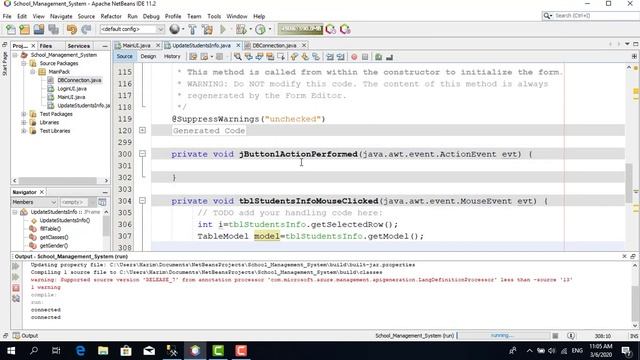640x360 pixels.
Task: Collapse the School_Management_System project node
Action: tap(15, 55)
